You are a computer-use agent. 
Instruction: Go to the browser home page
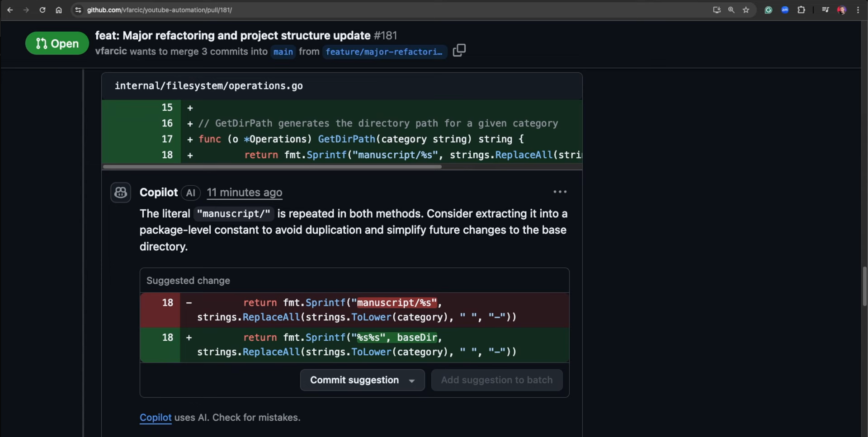tap(59, 10)
